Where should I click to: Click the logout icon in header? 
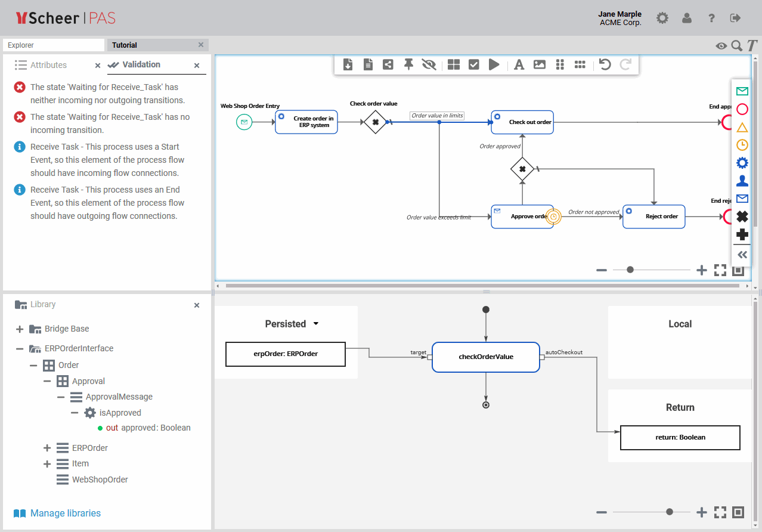735,18
